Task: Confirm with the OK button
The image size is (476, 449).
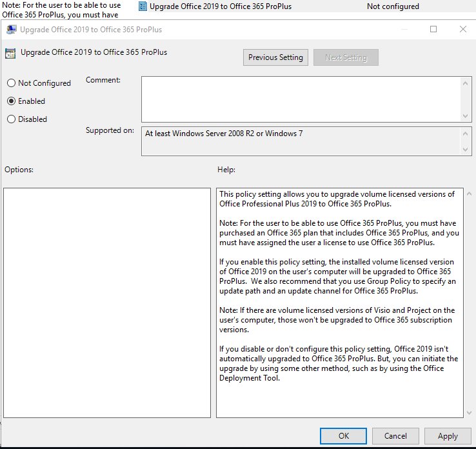Action: pyautogui.click(x=343, y=436)
